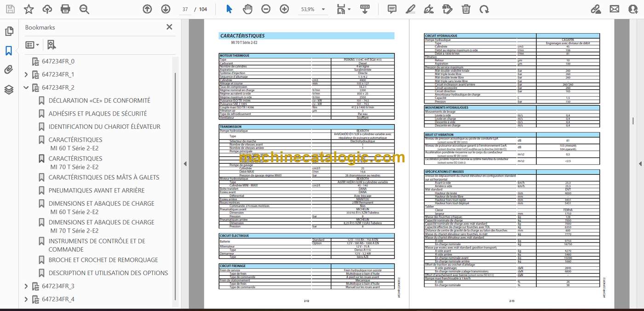This screenshot has width=644, height=311.
Task: Open the Attachments paperclip panel
Action: click(9, 70)
